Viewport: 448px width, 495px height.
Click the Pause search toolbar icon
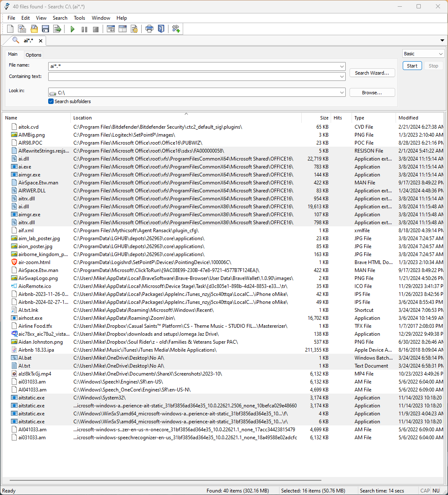point(84,29)
